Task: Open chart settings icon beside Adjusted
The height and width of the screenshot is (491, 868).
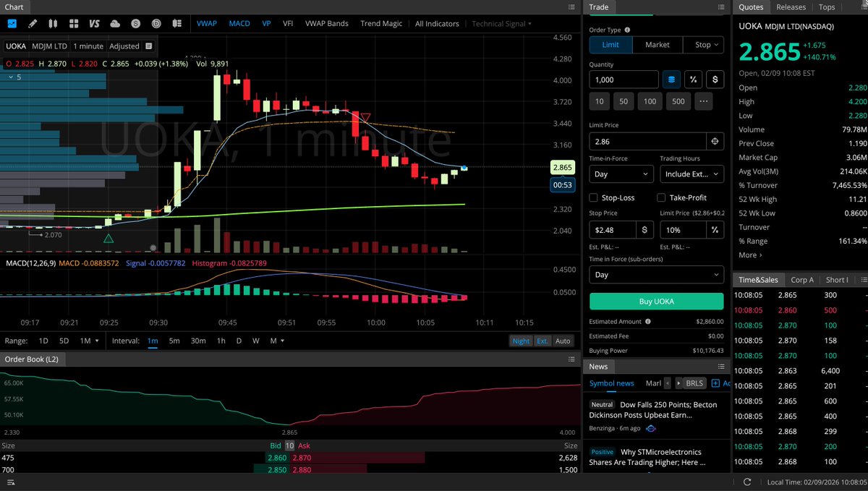Action: tap(148, 46)
